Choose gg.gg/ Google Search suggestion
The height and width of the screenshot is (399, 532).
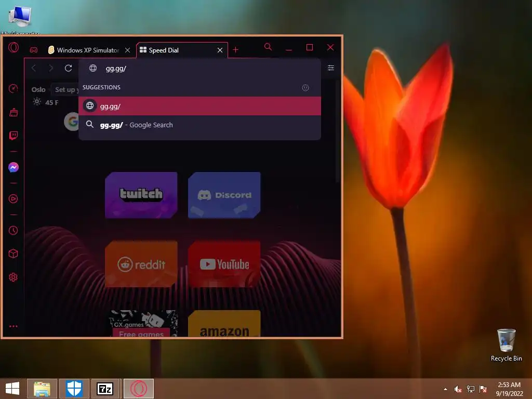pos(199,125)
